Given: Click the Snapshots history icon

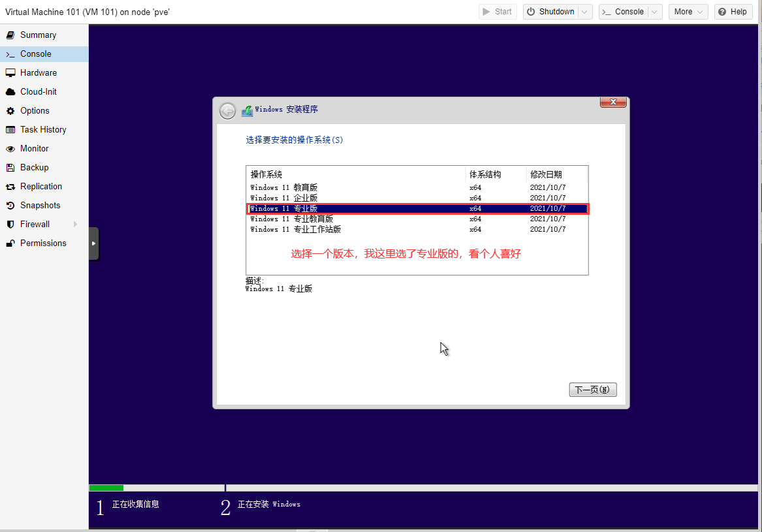Looking at the screenshot, I should pos(10,206).
